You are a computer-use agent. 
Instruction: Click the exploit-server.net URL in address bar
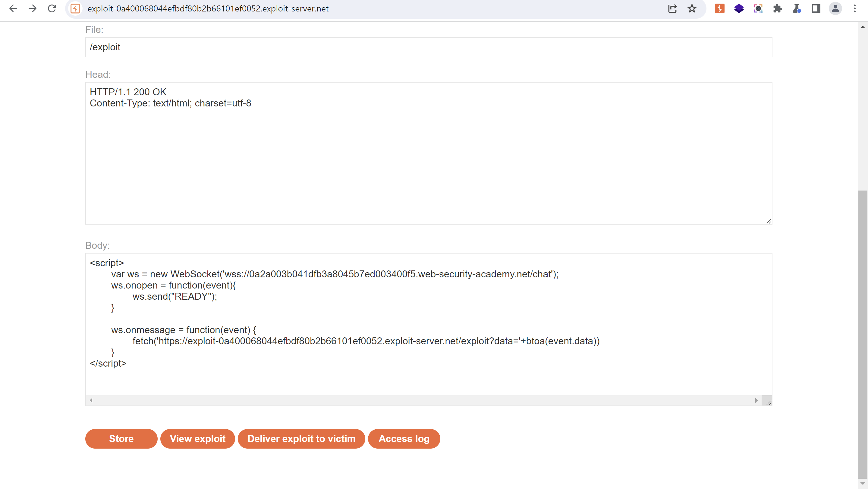[208, 8]
